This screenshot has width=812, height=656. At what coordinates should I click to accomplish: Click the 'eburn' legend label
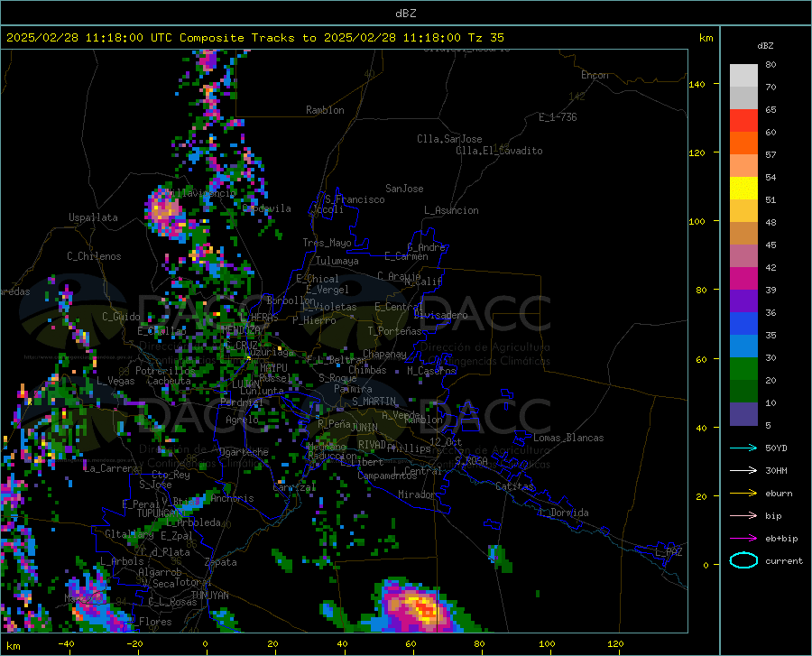pos(779,494)
